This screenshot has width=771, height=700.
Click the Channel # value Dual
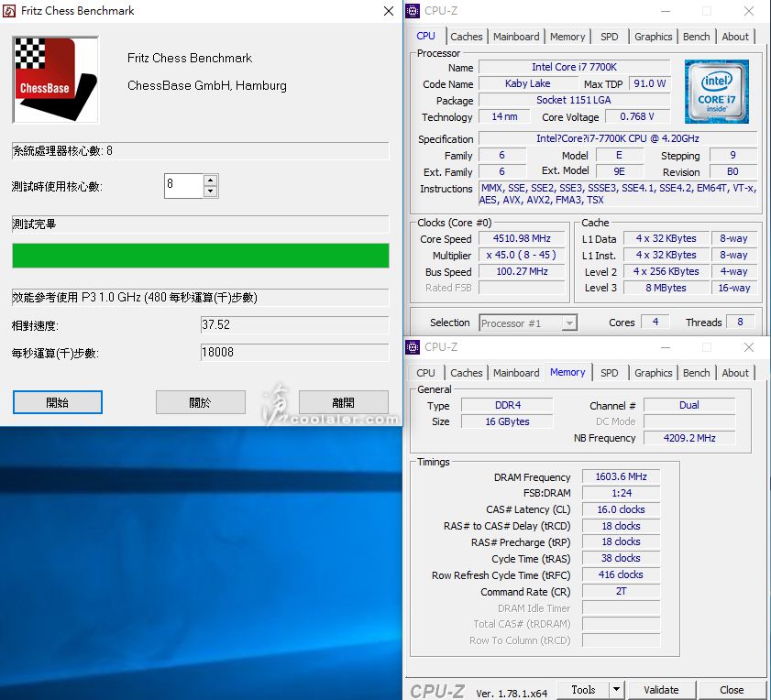point(688,405)
